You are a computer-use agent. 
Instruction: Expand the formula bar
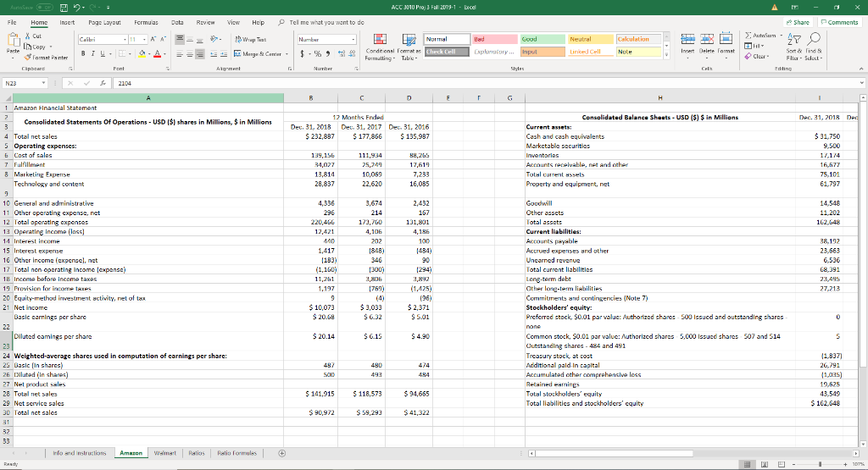click(x=861, y=84)
